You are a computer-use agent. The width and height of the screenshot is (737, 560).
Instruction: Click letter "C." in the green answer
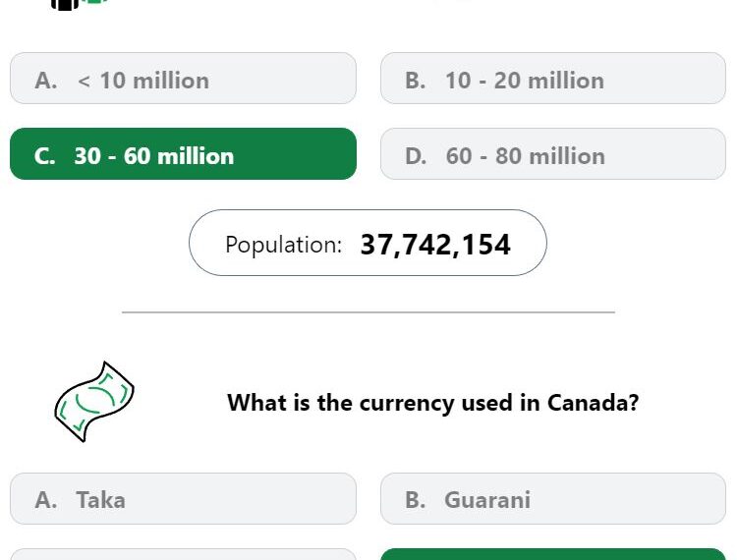click(44, 156)
